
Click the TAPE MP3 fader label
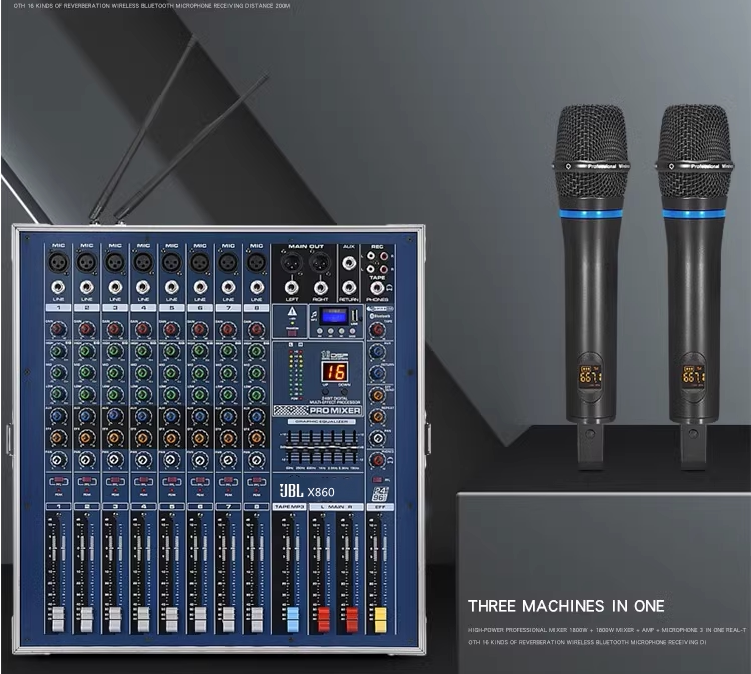point(289,506)
